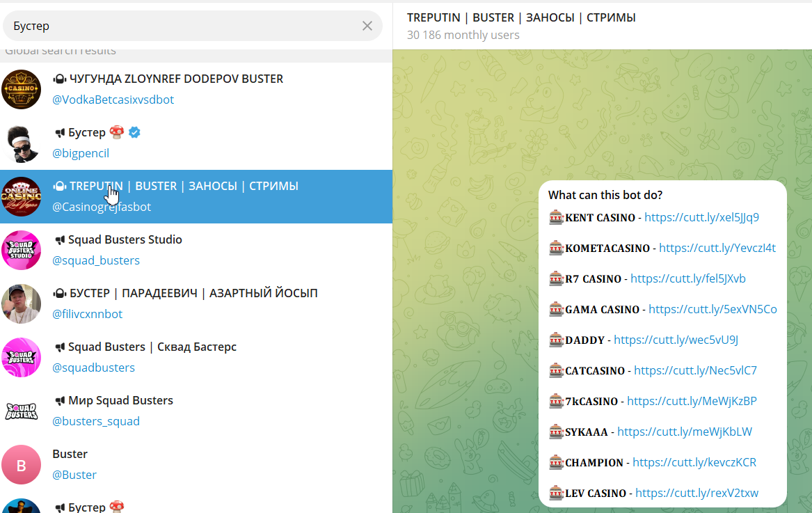Select @Buster username
The width and height of the screenshot is (812, 513).
pyautogui.click(x=74, y=475)
